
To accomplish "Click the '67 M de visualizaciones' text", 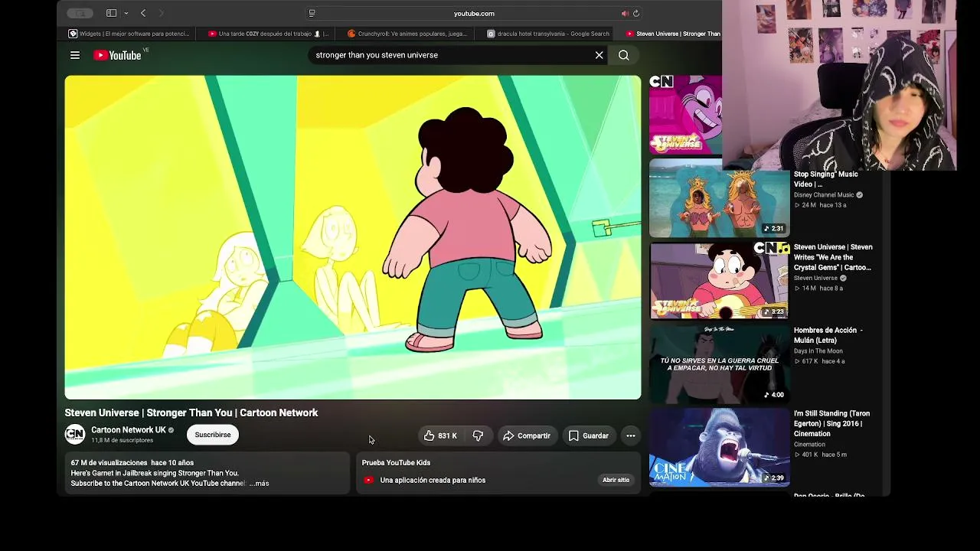I will [109, 463].
